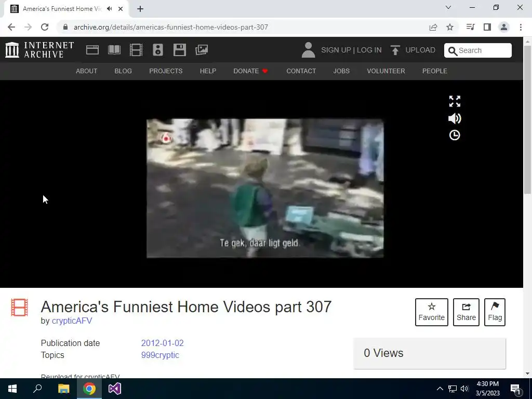532x399 pixels.
Task: Share this page from address bar
Action: (433, 27)
